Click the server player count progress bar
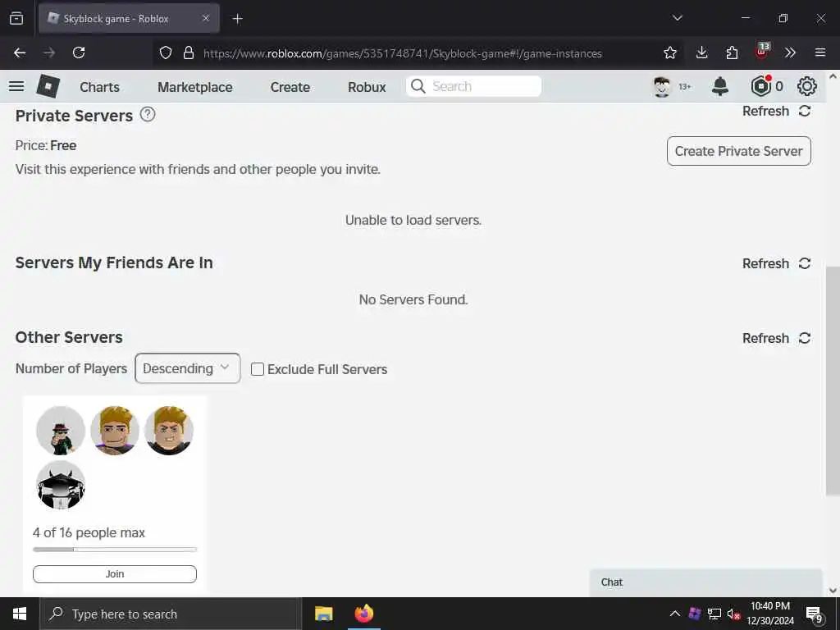This screenshot has width=840, height=630. click(x=115, y=549)
